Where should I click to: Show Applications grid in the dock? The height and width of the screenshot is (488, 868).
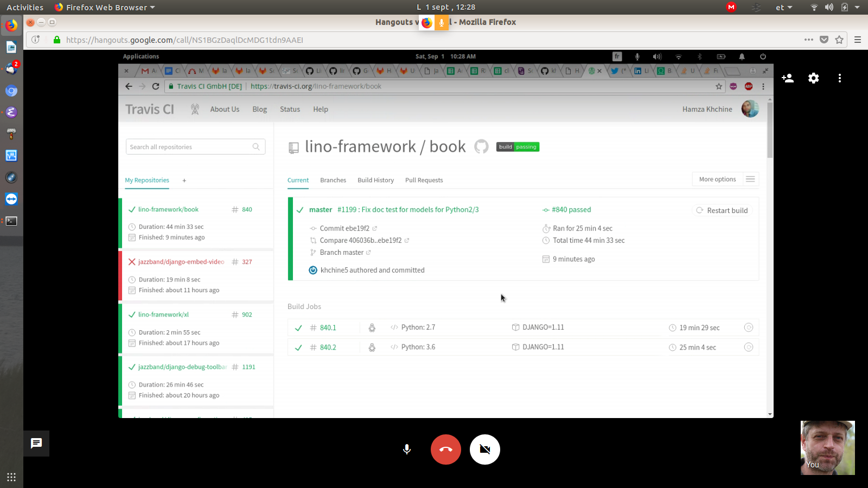click(x=11, y=477)
